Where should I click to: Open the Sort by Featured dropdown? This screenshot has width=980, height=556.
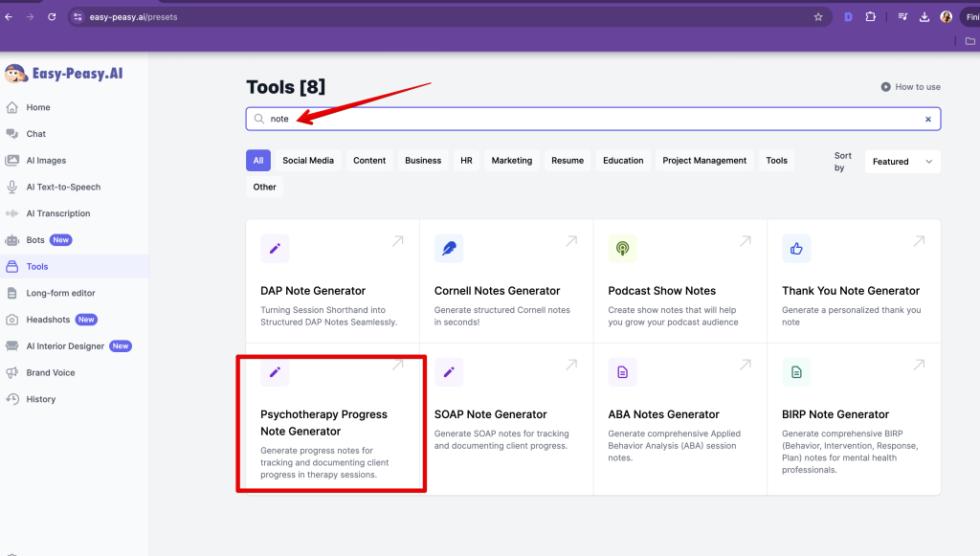tap(902, 162)
